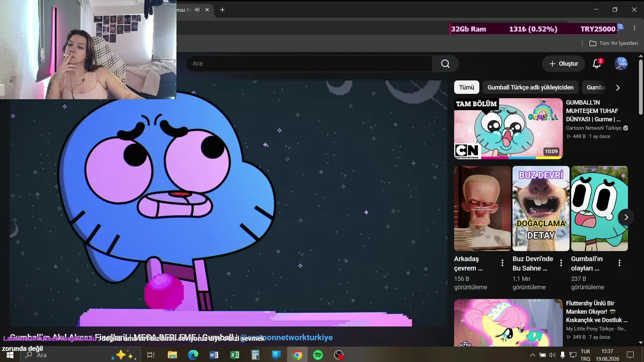Show next Shorts with the carousel arrow
The image size is (644, 362).
(x=626, y=217)
